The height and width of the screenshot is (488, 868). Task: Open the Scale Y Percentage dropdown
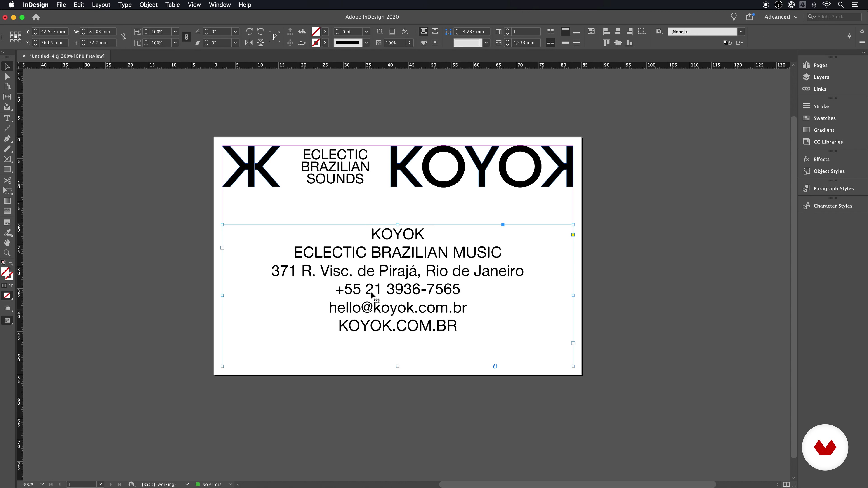point(175,43)
